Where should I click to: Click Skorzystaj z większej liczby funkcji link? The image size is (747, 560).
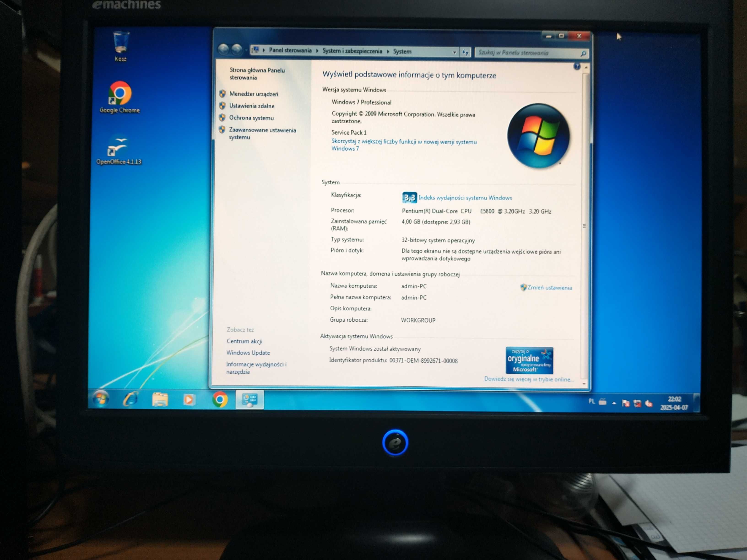404,145
